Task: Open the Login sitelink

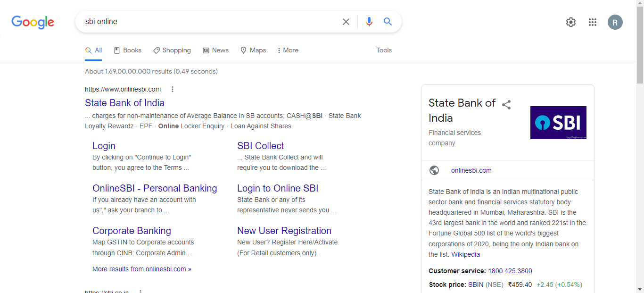Action: click(104, 146)
